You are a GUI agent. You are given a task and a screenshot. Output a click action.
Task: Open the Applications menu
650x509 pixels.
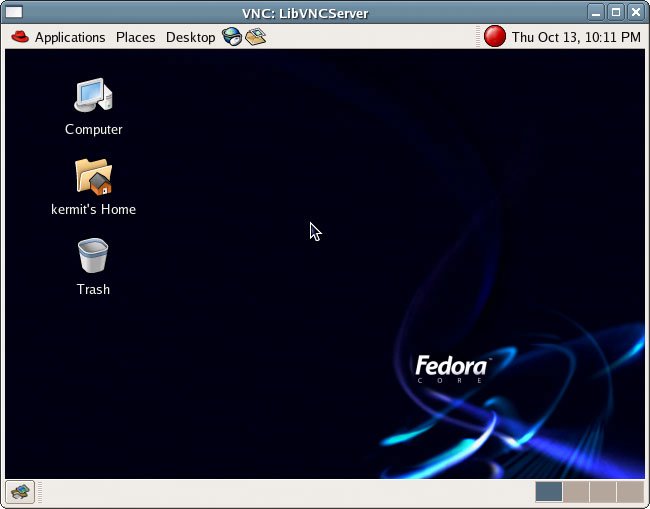58,37
